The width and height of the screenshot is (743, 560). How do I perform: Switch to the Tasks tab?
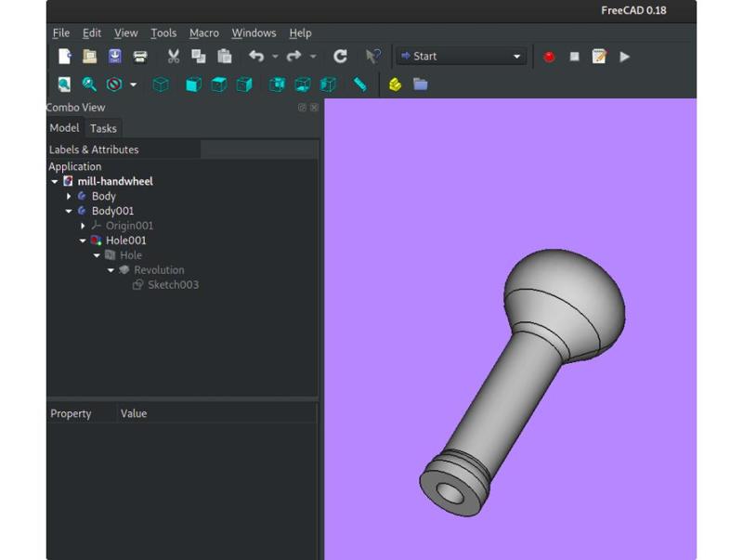pos(103,129)
